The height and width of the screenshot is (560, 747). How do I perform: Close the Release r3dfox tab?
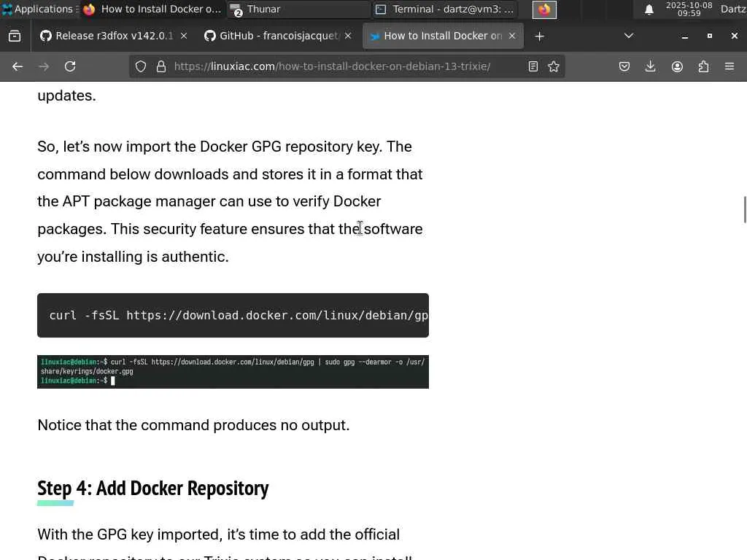pos(184,36)
